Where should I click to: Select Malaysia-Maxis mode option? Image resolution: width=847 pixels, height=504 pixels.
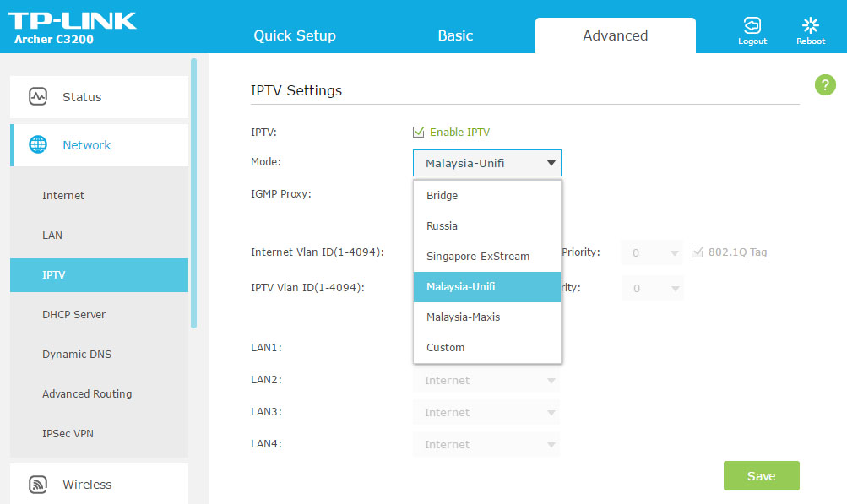pyautogui.click(x=486, y=317)
